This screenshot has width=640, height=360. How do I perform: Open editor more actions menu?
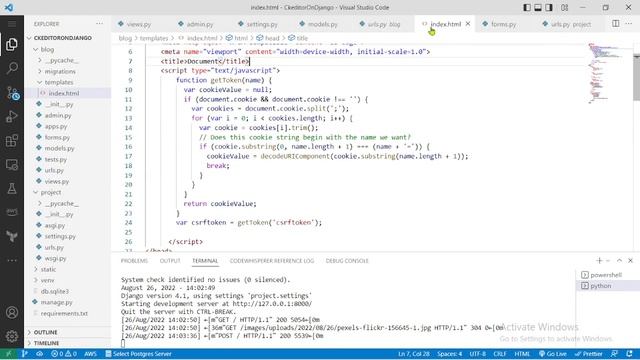[x=629, y=24]
